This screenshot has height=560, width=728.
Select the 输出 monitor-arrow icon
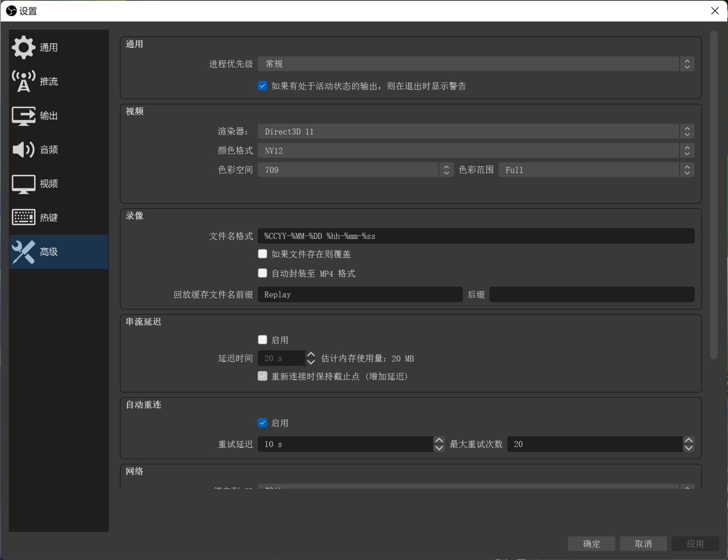pyautogui.click(x=23, y=115)
